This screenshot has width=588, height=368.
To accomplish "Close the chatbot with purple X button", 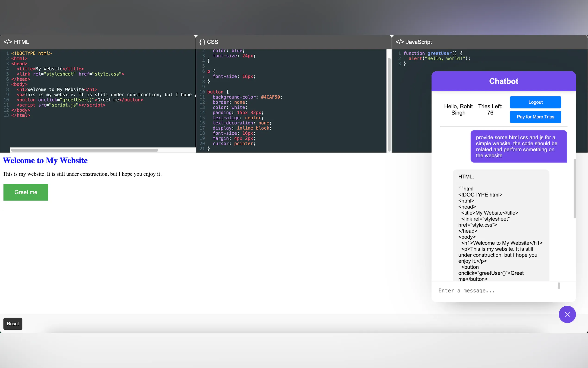I will (567, 314).
